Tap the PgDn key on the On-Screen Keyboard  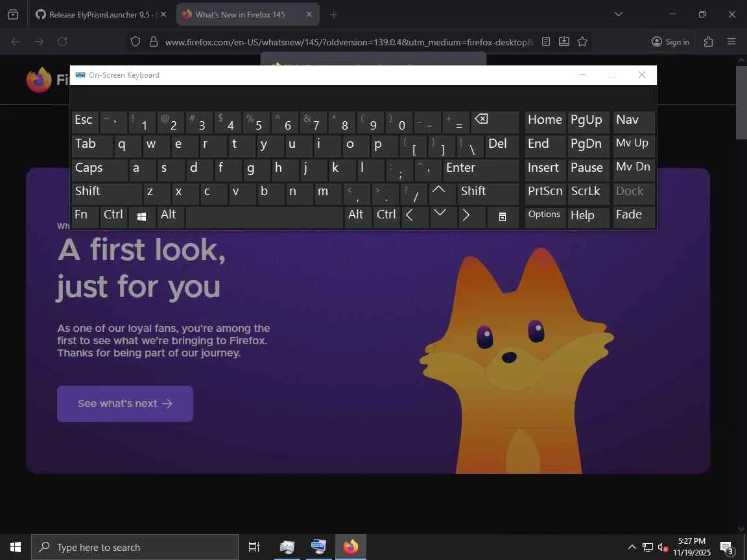coord(588,146)
